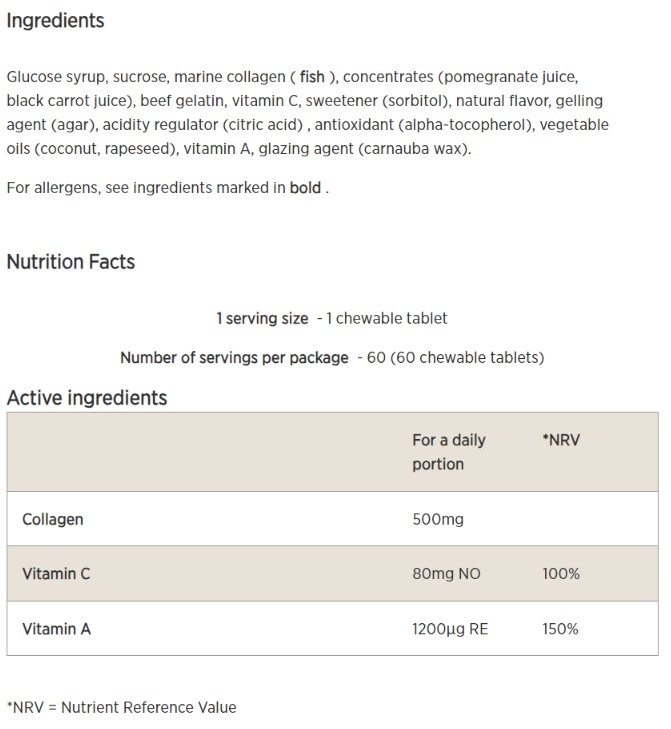Click the 100% NRV value
This screenshot has height=729, width=671.
point(561,574)
